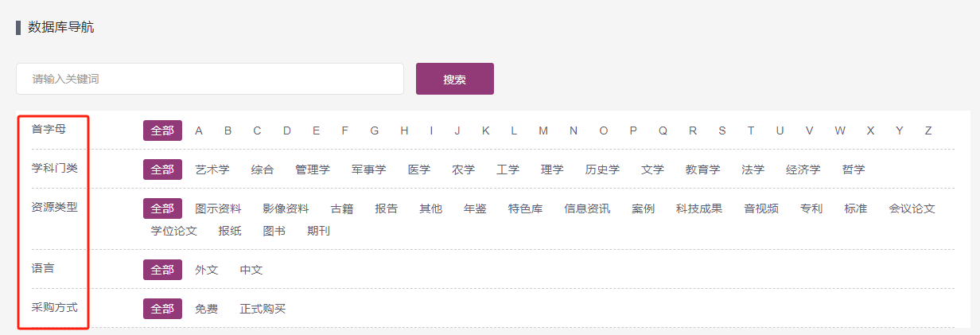Choose the 艺术学 subject filter
Viewport: 980px width, 335px height.
click(x=212, y=169)
